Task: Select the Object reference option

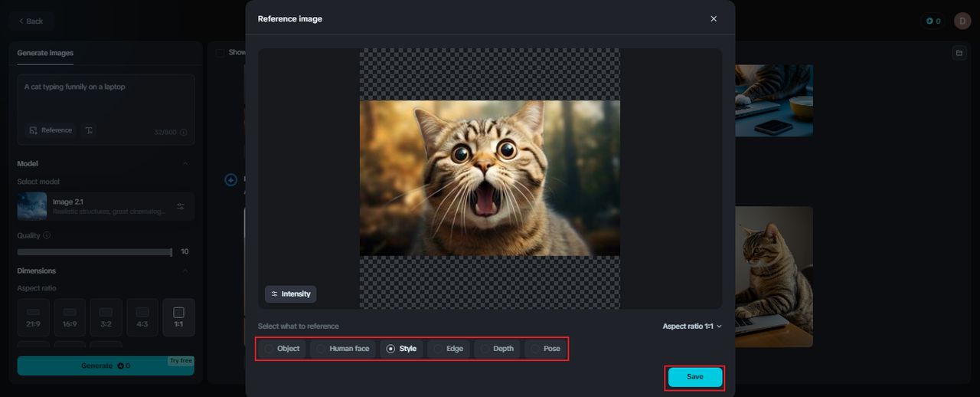Action: tap(282, 349)
